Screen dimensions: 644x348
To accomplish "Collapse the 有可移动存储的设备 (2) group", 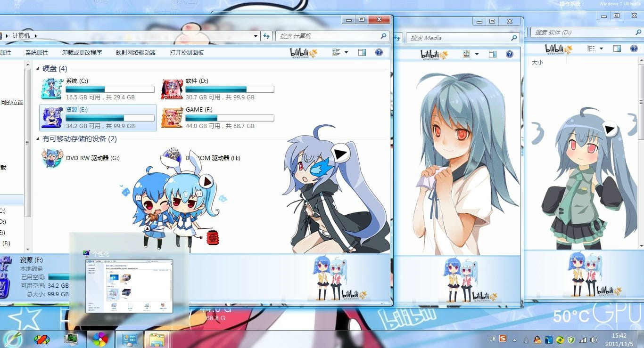I will pyautogui.click(x=38, y=139).
